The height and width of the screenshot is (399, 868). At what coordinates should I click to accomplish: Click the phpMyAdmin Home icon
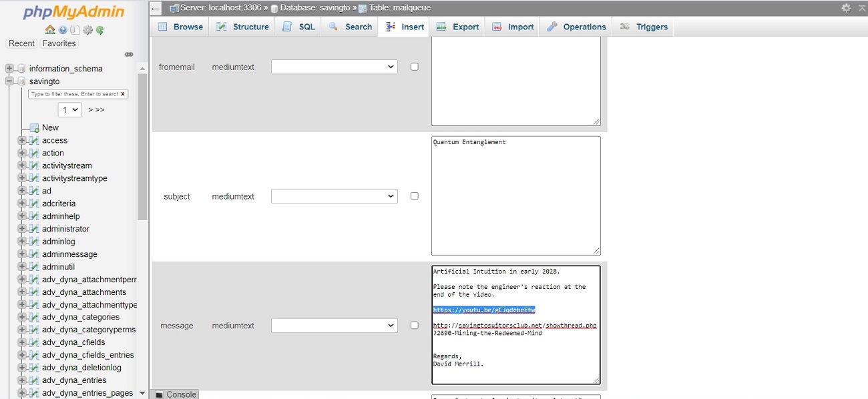click(50, 30)
